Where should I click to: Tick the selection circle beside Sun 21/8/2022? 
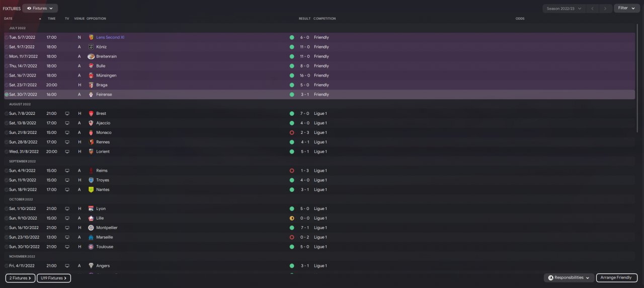tap(7, 132)
